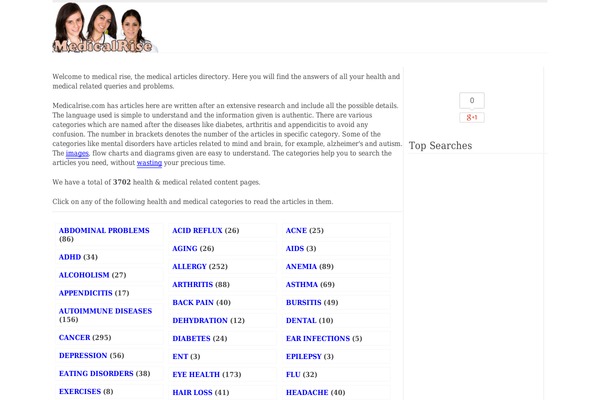This screenshot has width=600, height=400.
Task: Browse the Aging category
Action: coord(185,249)
